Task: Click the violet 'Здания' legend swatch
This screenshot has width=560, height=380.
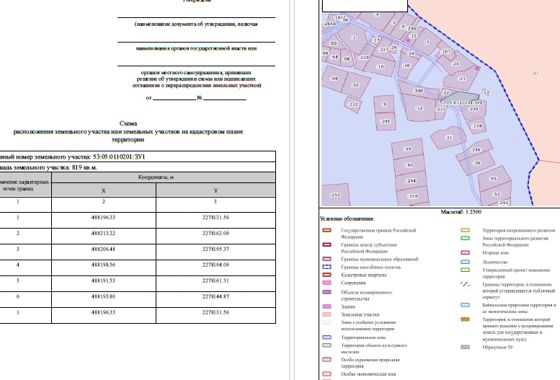Action: (327, 306)
